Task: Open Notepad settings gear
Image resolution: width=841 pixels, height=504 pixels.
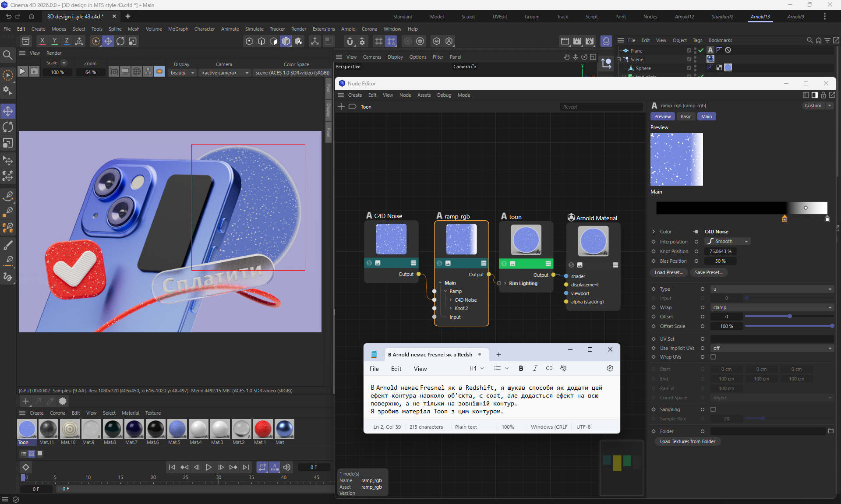Action: pos(610,368)
